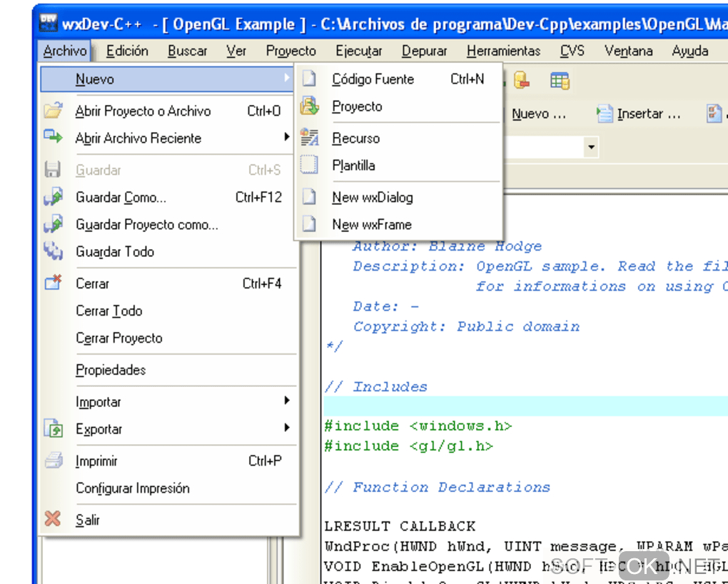Screen dimensions: 728x584
Task: Click the Cerrar window icon
Action: tap(54, 283)
